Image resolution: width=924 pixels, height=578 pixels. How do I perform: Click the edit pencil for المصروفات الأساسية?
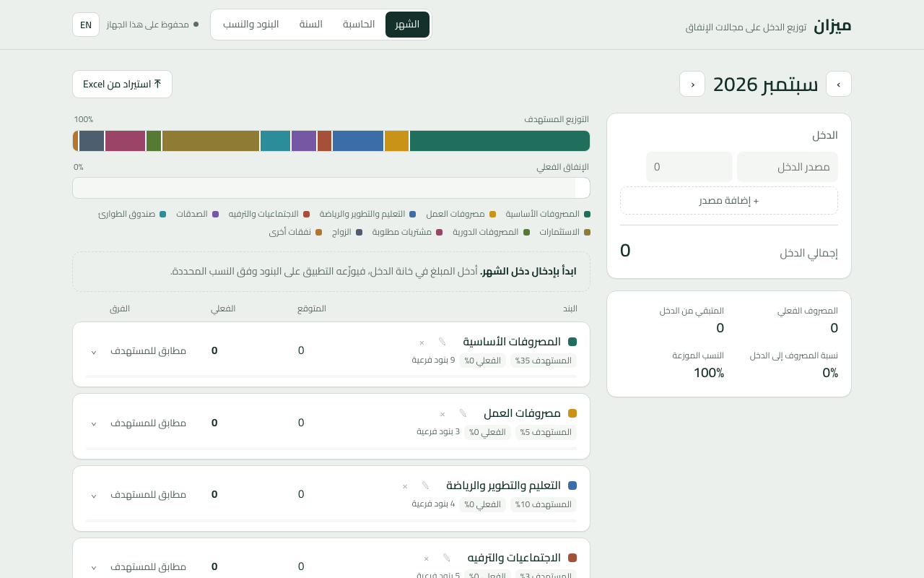pyautogui.click(x=443, y=342)
